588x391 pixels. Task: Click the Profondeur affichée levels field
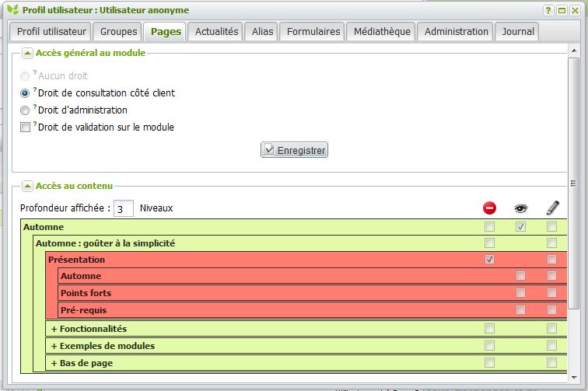point(123,208)
